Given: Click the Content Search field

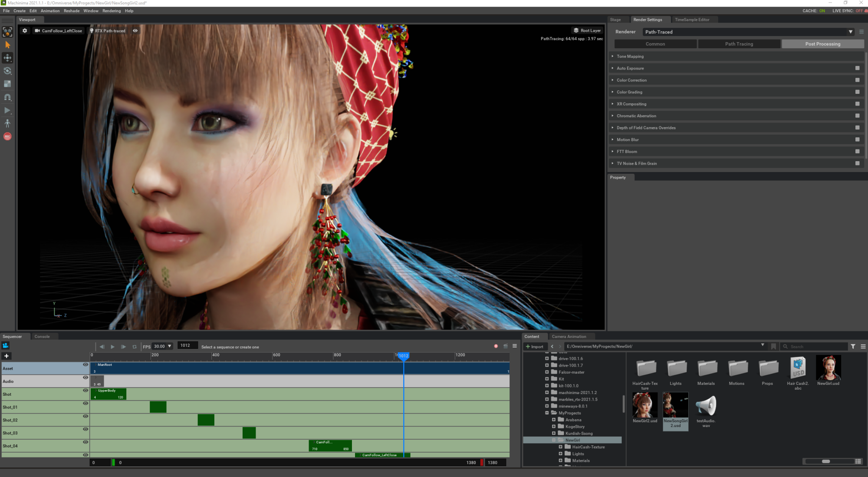Looking at the screenshot, I should coord(814,347).
